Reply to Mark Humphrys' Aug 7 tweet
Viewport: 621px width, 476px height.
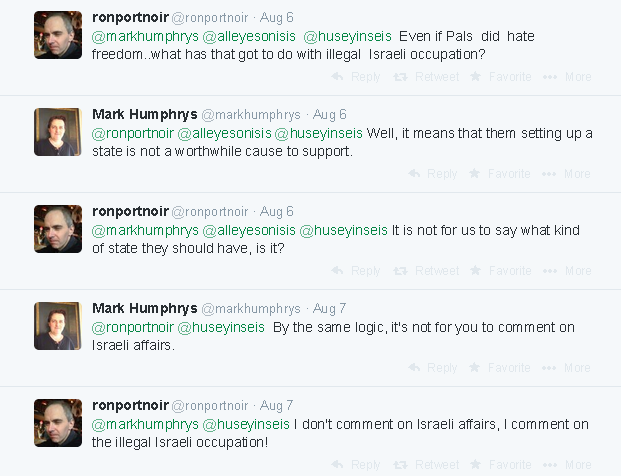tap(433, 368)
